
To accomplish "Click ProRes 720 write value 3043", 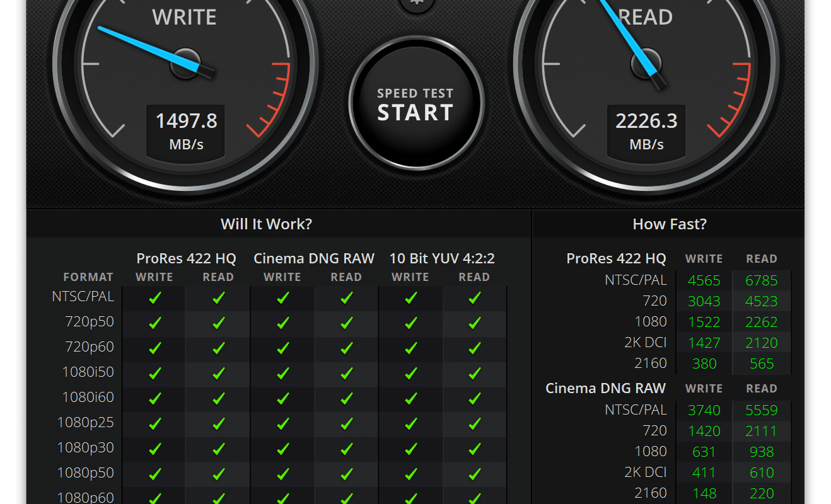I will (704, 301).
